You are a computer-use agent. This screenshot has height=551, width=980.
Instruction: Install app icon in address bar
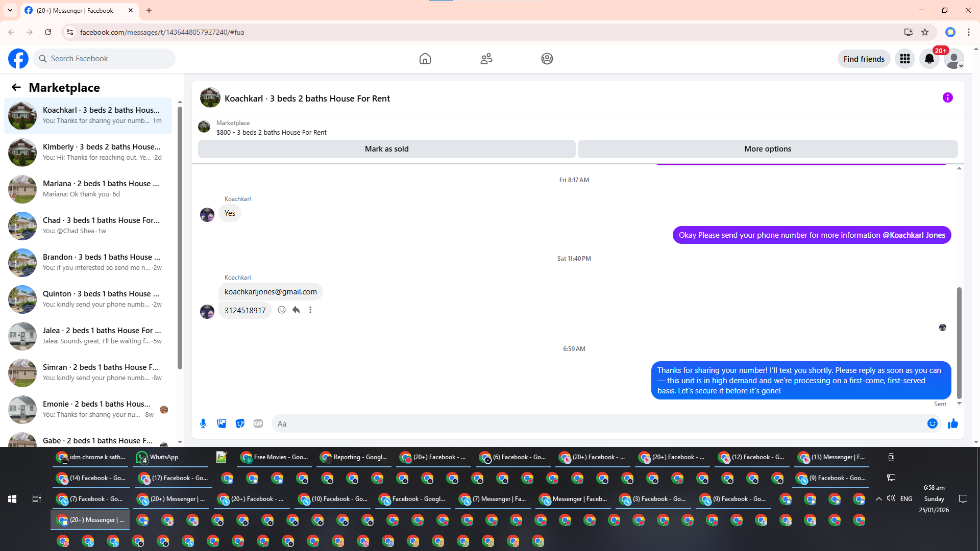click(x=909, y=32)
